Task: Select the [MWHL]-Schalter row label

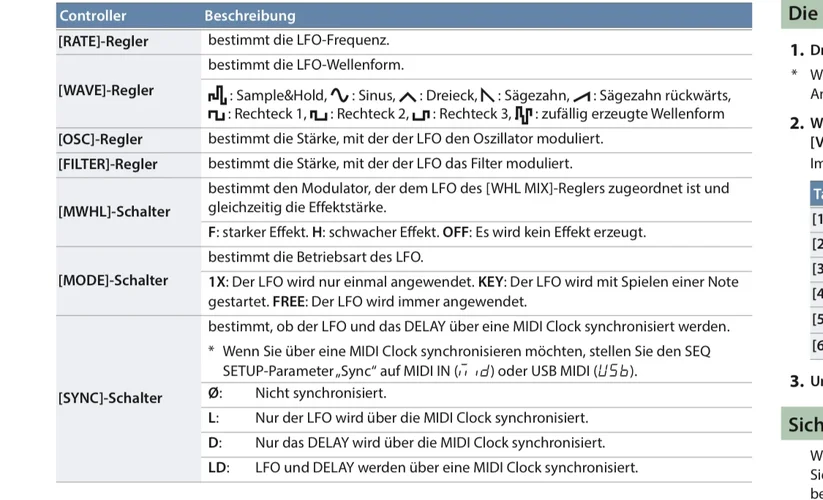Action: tap(114, 211)
